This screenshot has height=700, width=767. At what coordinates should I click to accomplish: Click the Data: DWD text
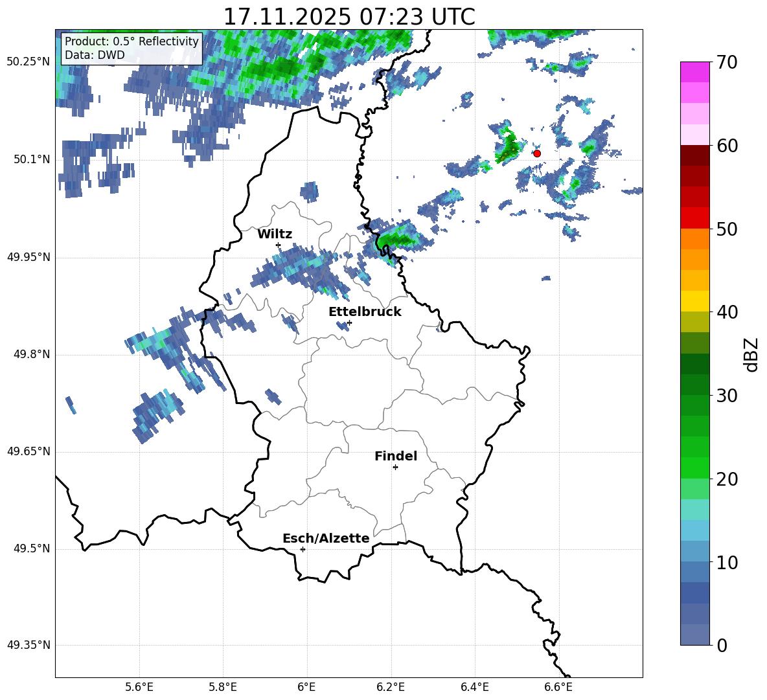click(95, 55)
